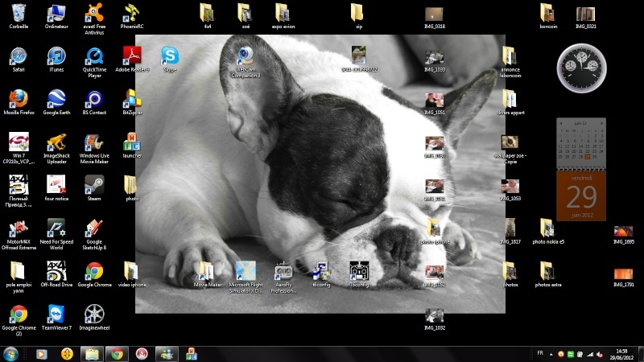Launch the Steam desktop shortcut
Image resolution: width=644 pixels, height=362 pixels.
pos(94,188)
